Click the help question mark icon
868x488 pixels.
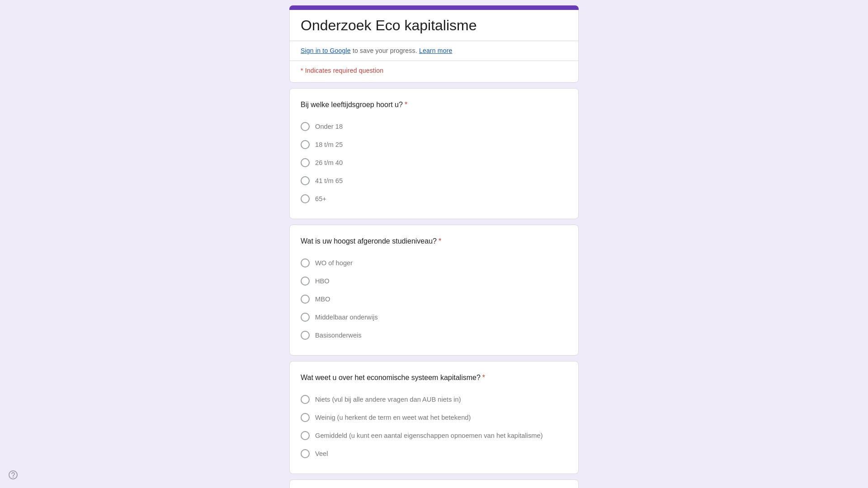click(x=13, y=475)
